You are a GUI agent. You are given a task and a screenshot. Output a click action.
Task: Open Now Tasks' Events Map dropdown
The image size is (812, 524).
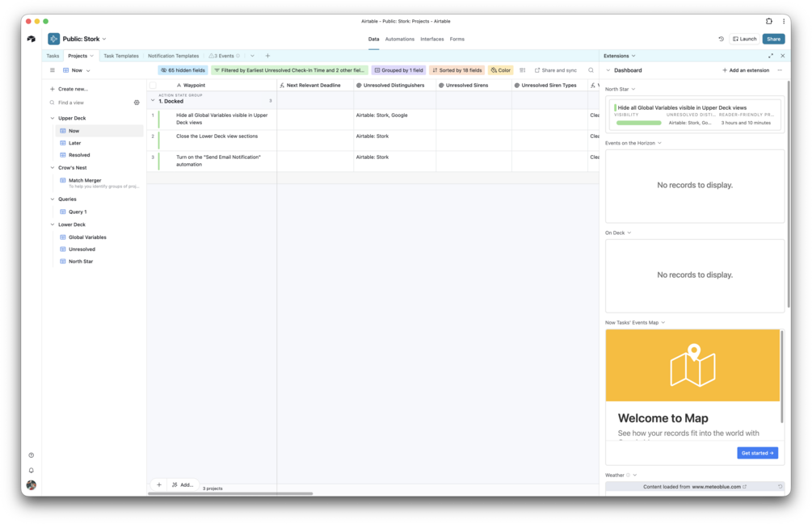663,323
